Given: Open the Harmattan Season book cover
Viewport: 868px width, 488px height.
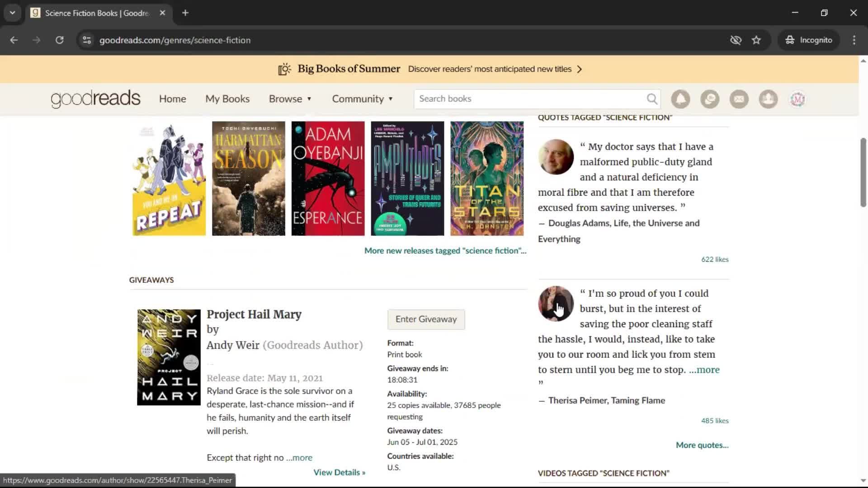Looking at the screenshot, I should (249, 178).
